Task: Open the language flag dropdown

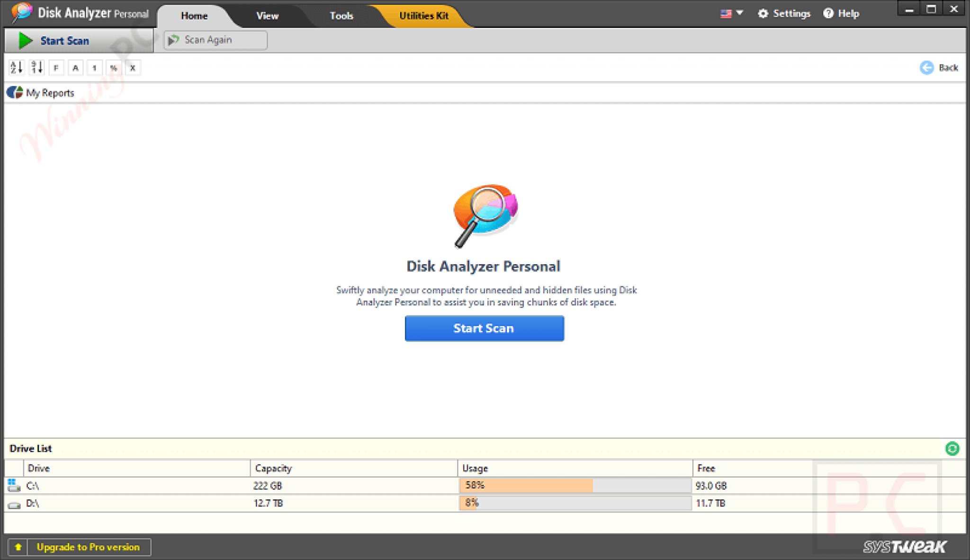Action: tap(731, 14)
